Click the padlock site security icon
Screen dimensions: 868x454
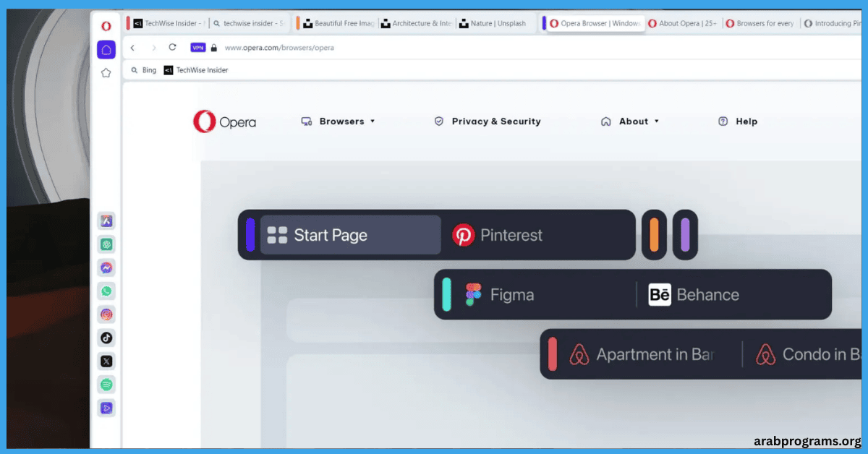point(213,48)
